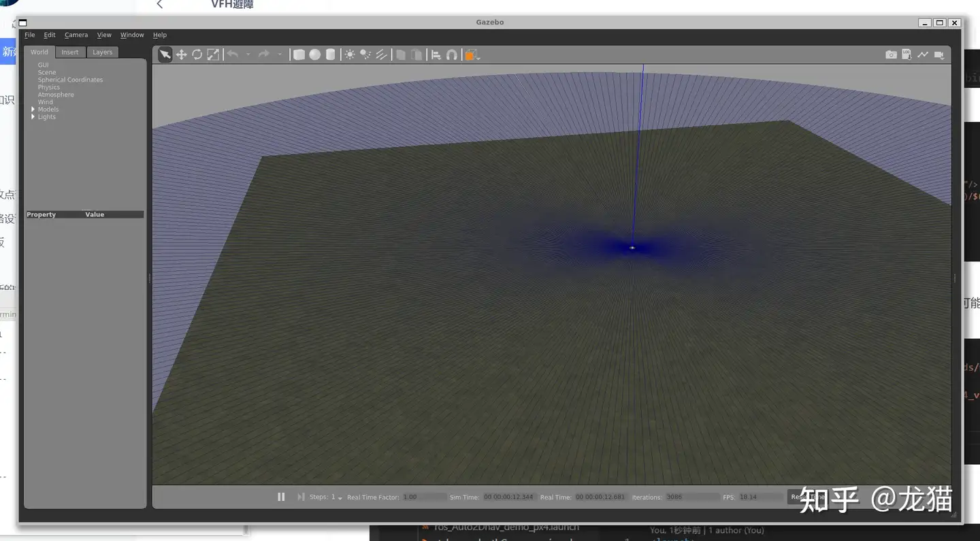The image size is (980, 541).
Task: Add a spot light
Action: 365,54
